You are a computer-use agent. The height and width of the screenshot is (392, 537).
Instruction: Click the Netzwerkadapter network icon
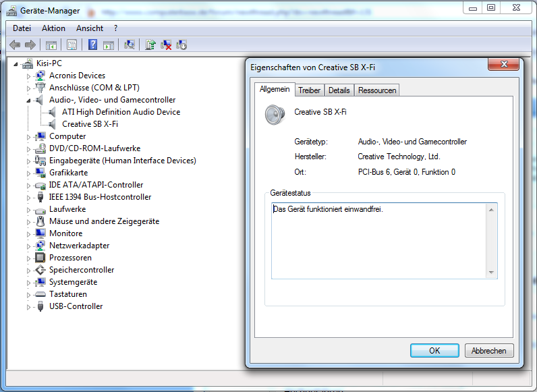point(40,246)
